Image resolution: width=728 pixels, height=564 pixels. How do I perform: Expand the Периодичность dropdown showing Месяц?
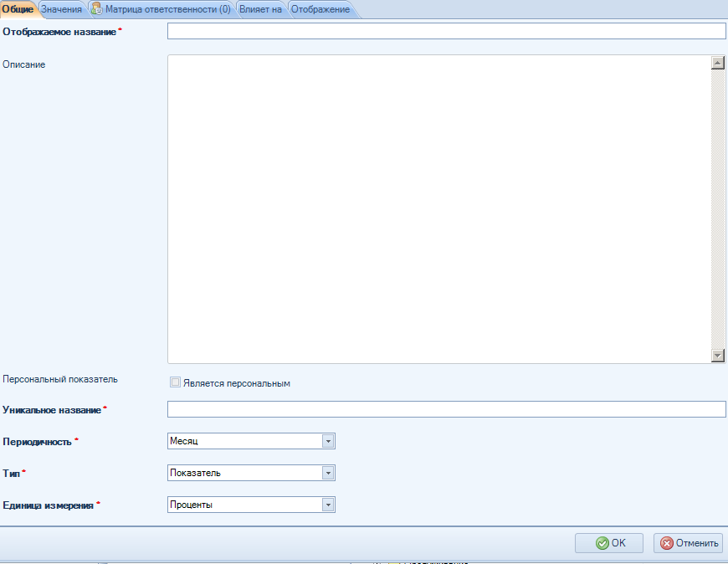[328, 441]
